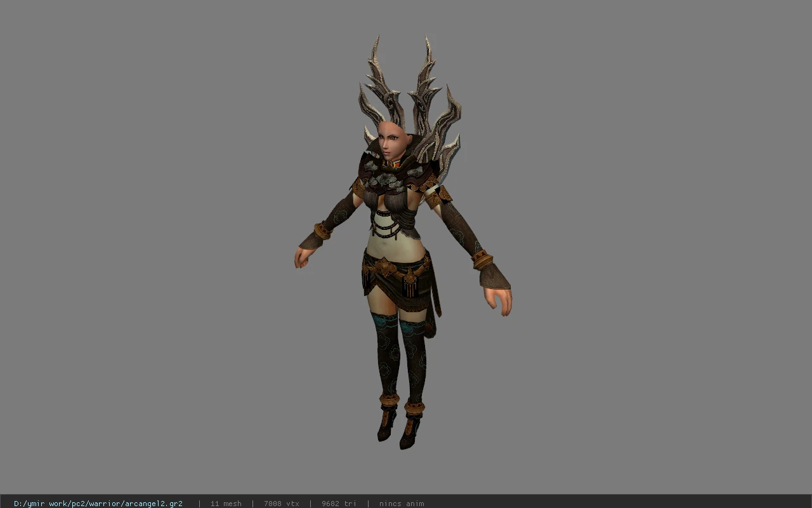The height and width of the screenshot is (508, 812).
Task: Click the warrior character model in viewport
Action: (x=403, y=243)
